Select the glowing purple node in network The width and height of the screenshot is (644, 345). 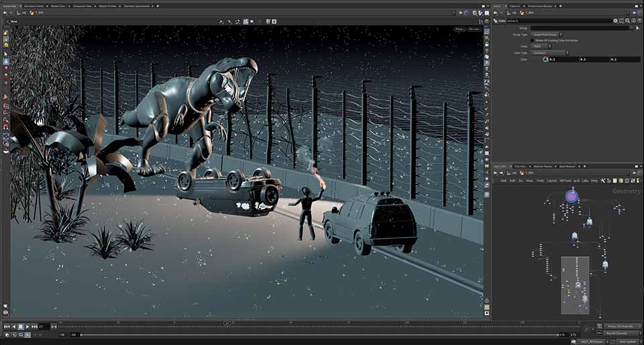[572, 197]
